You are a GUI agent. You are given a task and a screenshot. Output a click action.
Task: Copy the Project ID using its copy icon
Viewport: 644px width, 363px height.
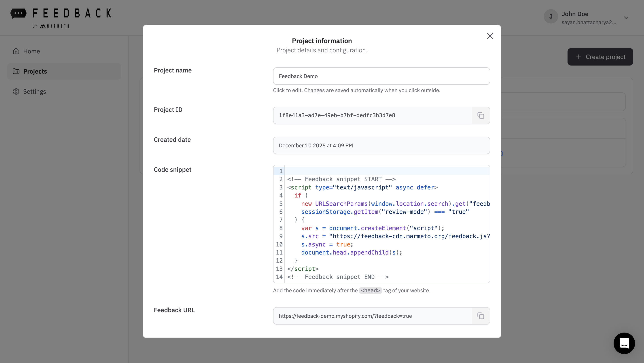pos(481,115)
